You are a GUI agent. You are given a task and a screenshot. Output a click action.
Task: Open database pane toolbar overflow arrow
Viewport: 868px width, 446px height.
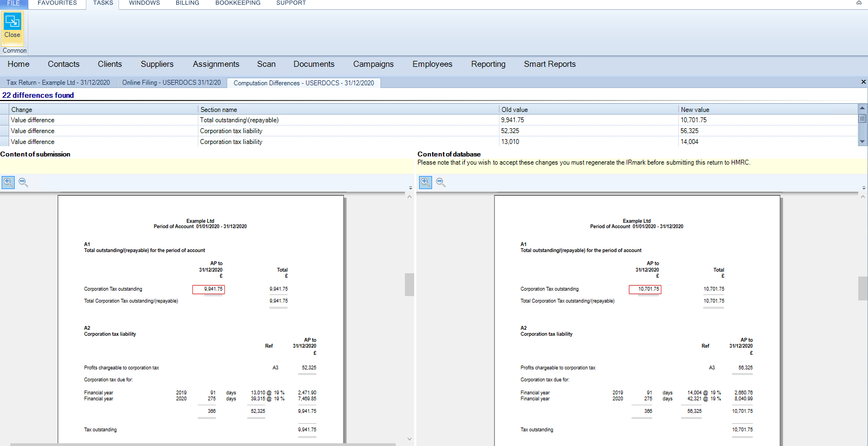tap(864, 188)
